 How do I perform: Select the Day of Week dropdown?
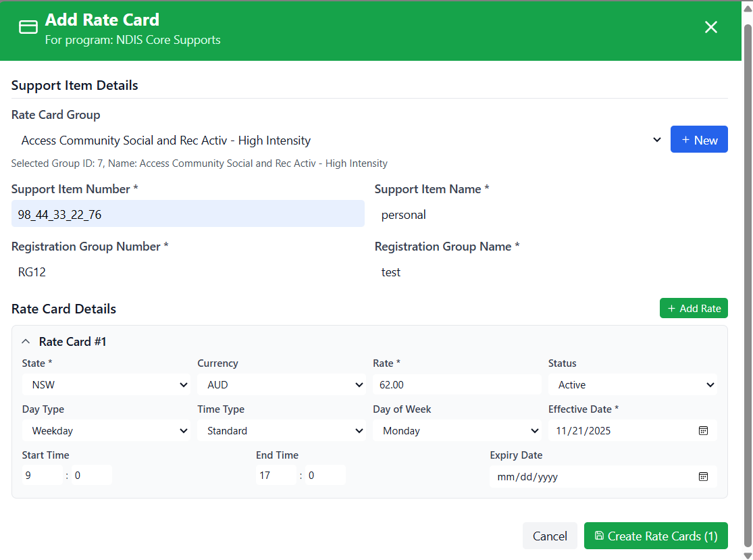click(x=457, y=431)
